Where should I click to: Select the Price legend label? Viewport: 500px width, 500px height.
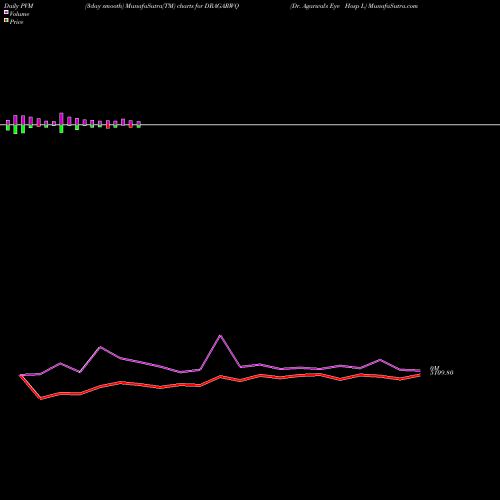[x=16, y=22]
